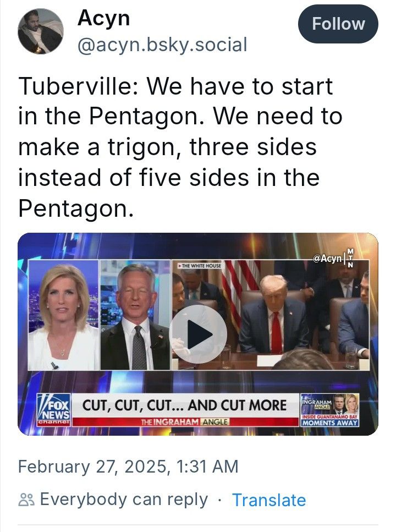This screenshot has width=396, height=532.
Task: Click the blonde host's video panel
Action: tap(63, 315)
